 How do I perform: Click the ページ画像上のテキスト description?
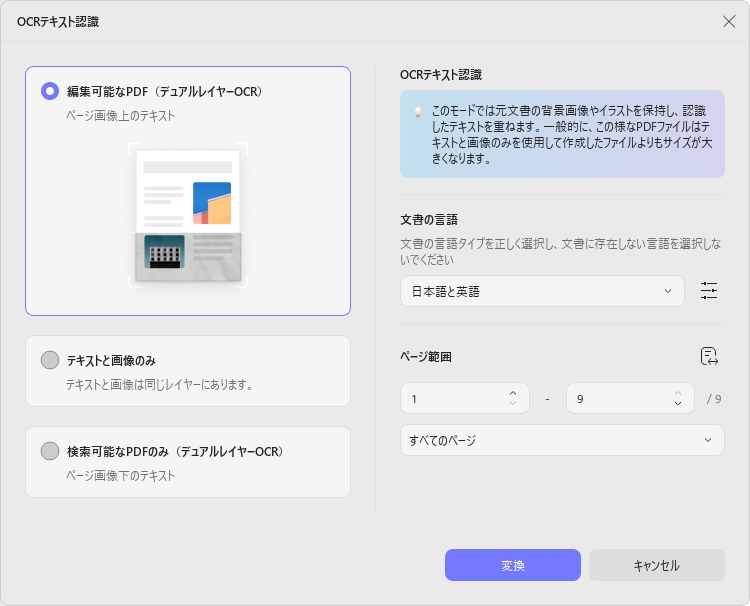[121, 116]
